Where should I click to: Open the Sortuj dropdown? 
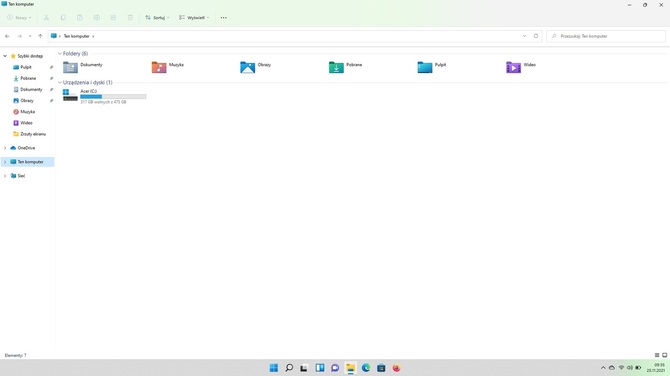point(157,18)
